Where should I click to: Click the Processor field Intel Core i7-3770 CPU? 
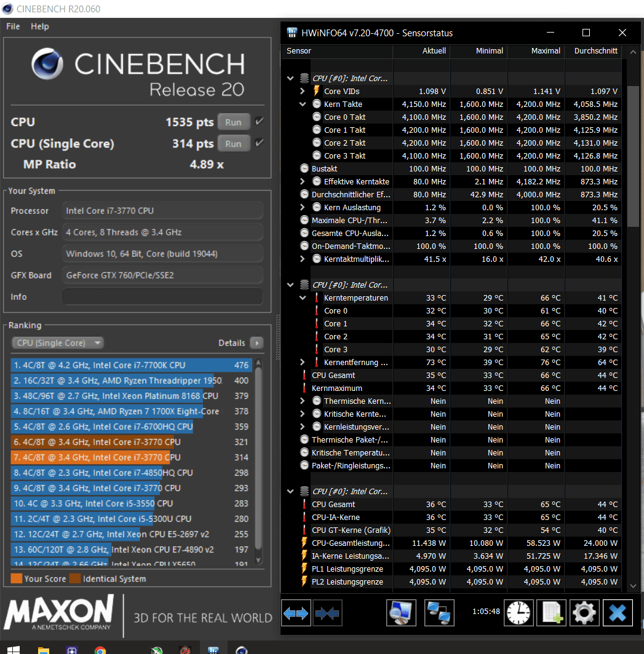(162, 211)
